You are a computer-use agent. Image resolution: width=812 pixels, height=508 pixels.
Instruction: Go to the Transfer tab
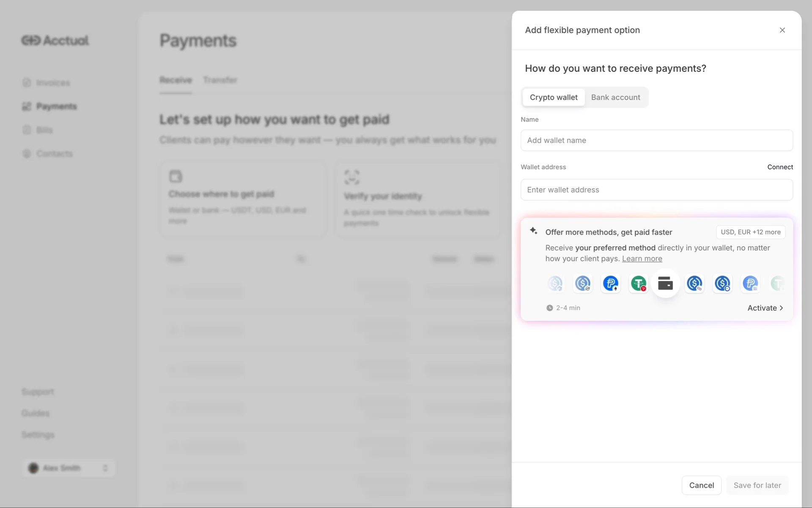[x=219, y=80]
